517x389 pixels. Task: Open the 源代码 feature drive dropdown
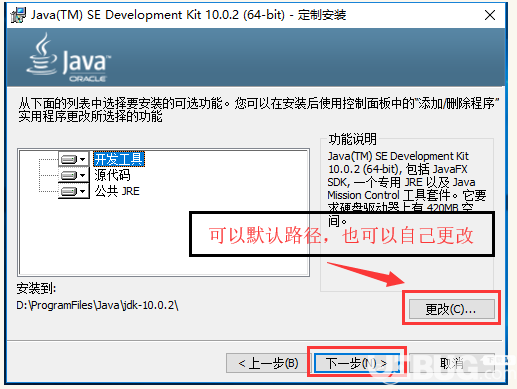74,175
